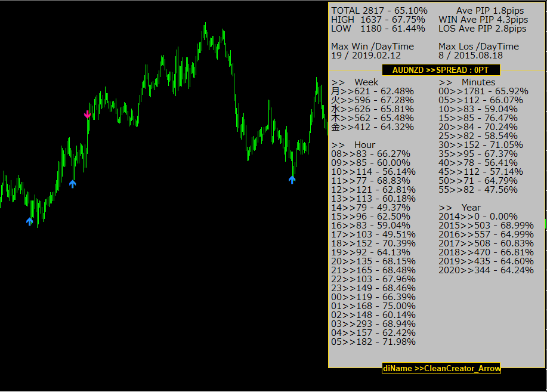Click the Hour section heading
Image resolution: width=547 pixels, height=392 pixels.
pos(353,145)
